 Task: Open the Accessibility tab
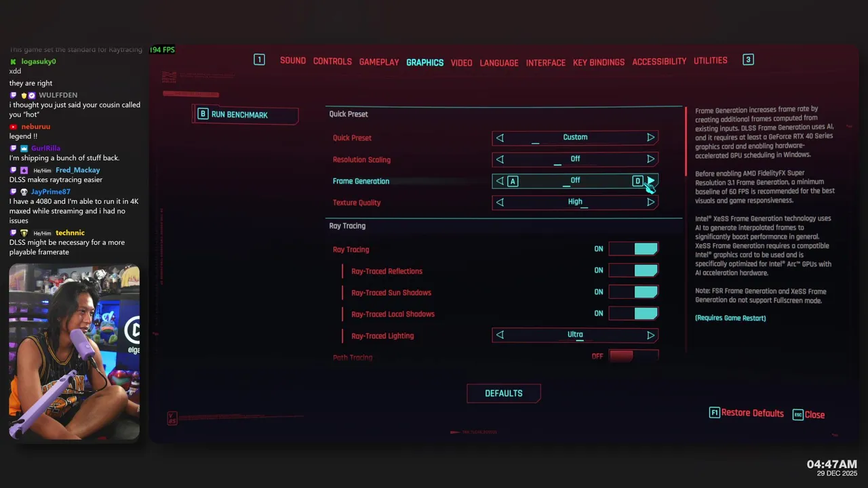[x=659, y=62]
